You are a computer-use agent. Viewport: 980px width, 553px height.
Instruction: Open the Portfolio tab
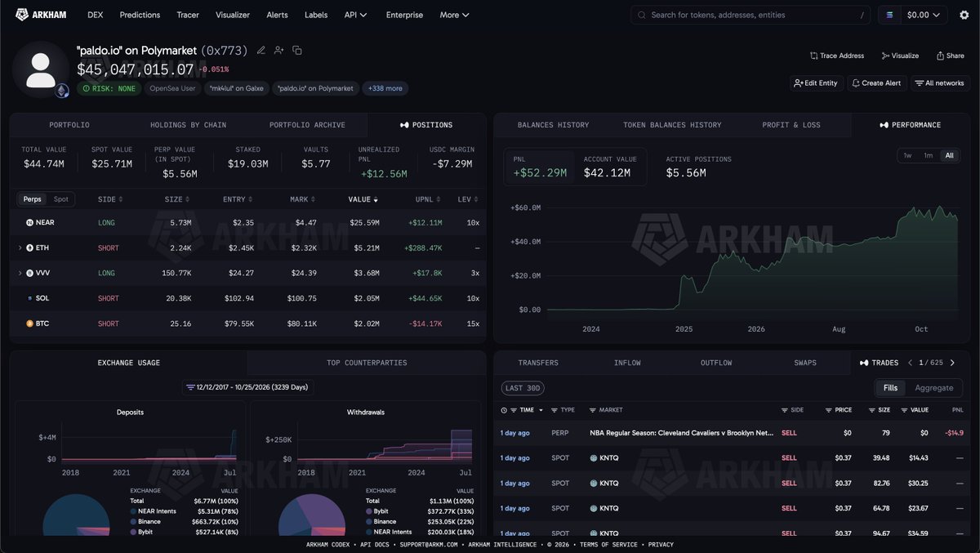coord(69,125)
